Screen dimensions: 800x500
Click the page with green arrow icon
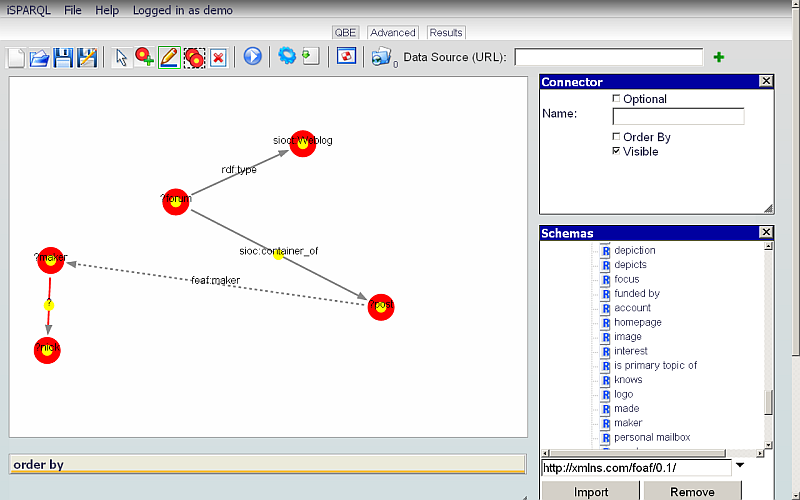[310, 56]
